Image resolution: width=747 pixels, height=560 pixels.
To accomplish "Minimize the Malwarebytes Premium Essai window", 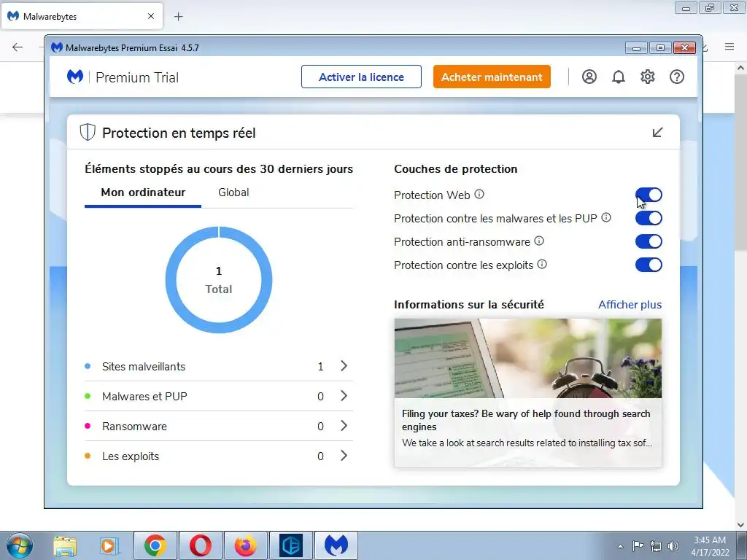I will [636, 47].
